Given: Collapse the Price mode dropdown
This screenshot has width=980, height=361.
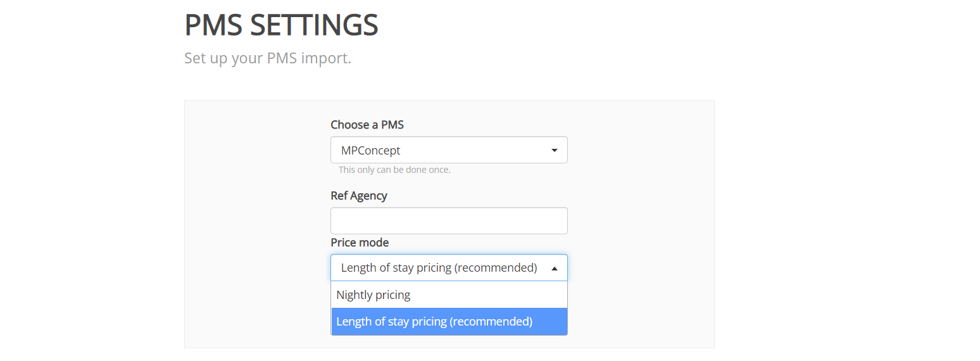Looking at the screenshot, I should 448,268.
